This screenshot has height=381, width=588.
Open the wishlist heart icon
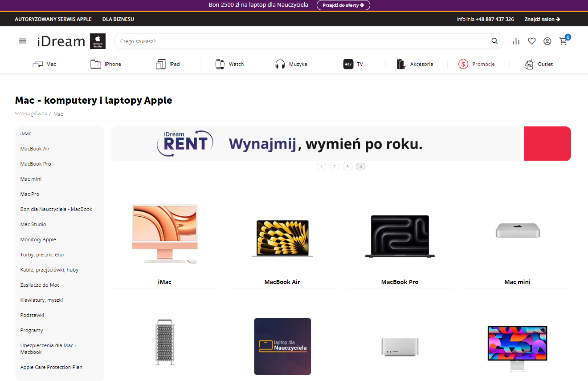pyautogui.click(x=532, y=41)
